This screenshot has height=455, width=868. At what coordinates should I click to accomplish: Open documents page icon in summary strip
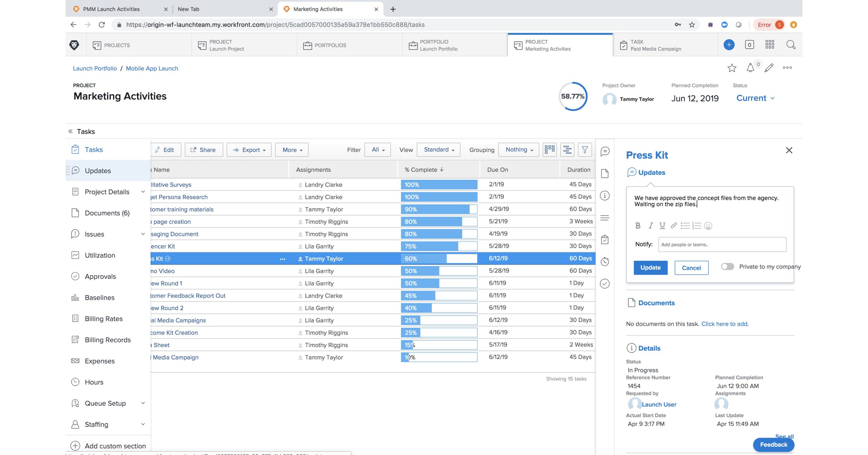(604, 173)
